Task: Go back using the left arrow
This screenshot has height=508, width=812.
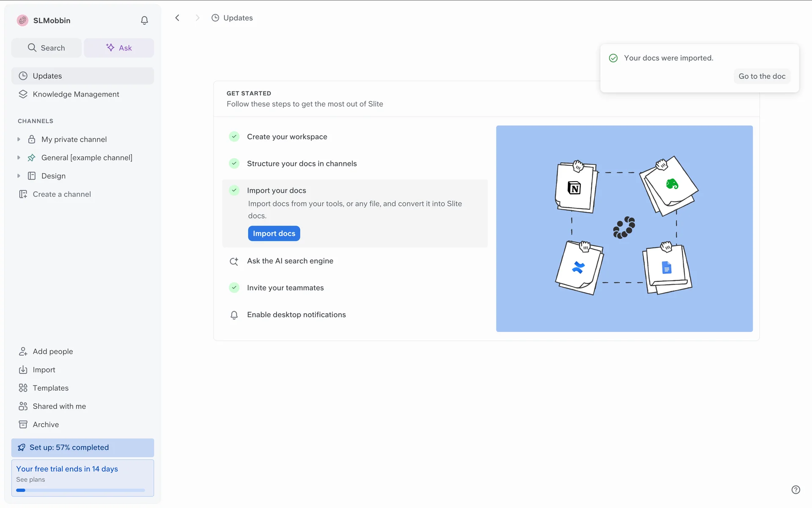Action: click(178, 18)
